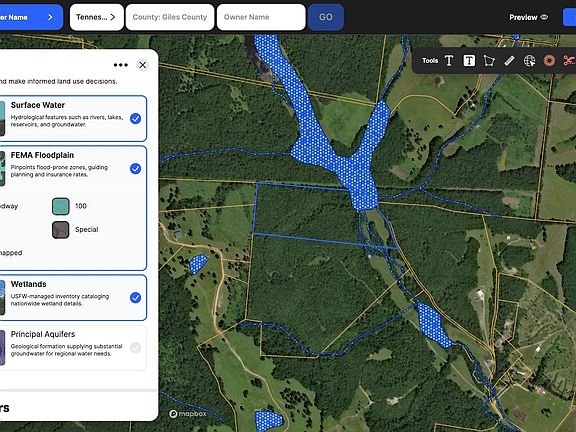Close the water layers panel

(x=143, y=65)
